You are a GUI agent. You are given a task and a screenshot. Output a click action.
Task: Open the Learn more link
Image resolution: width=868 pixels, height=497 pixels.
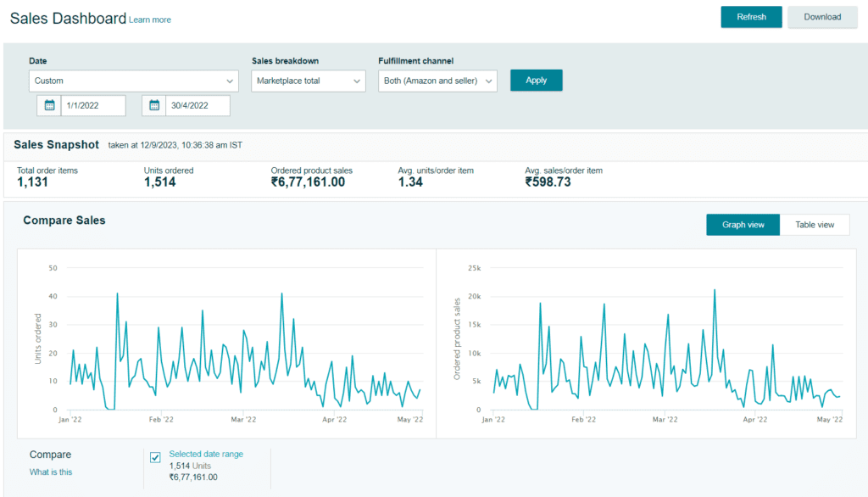tap(150, 20)
